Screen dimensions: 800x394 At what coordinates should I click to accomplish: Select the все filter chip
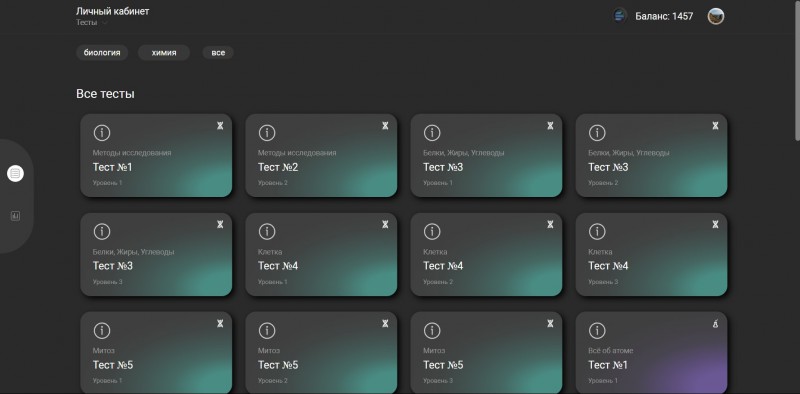pyautogui.click(x=218, y=53)
